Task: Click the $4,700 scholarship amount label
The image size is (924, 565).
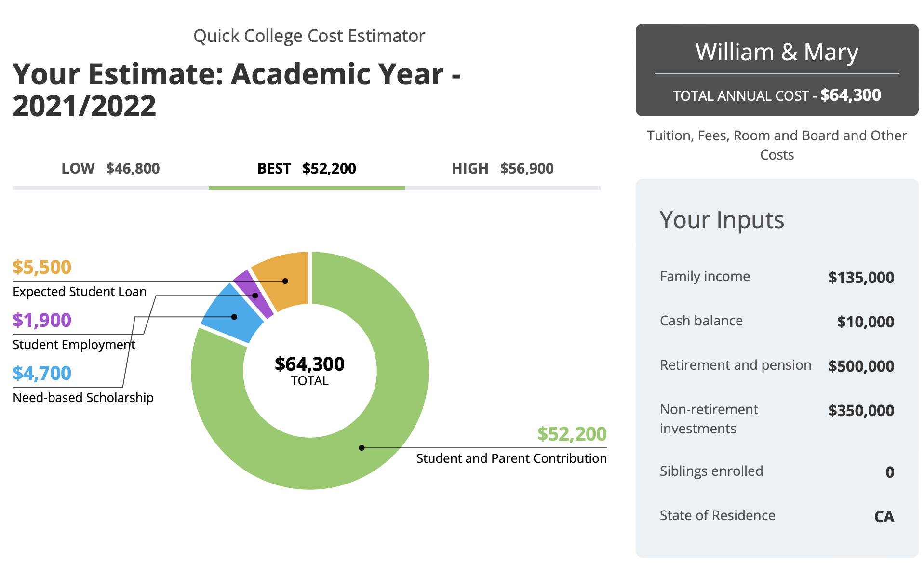Action: click(x=42, y=373)
